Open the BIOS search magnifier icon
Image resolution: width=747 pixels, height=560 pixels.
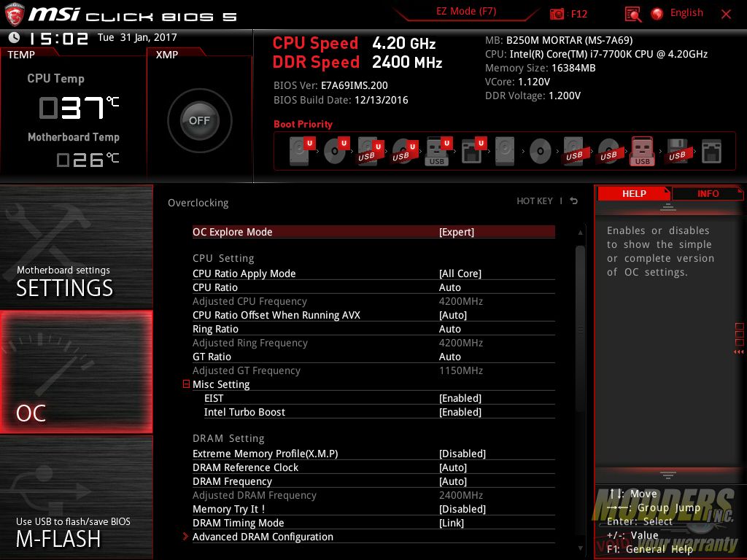coord(632,15)
